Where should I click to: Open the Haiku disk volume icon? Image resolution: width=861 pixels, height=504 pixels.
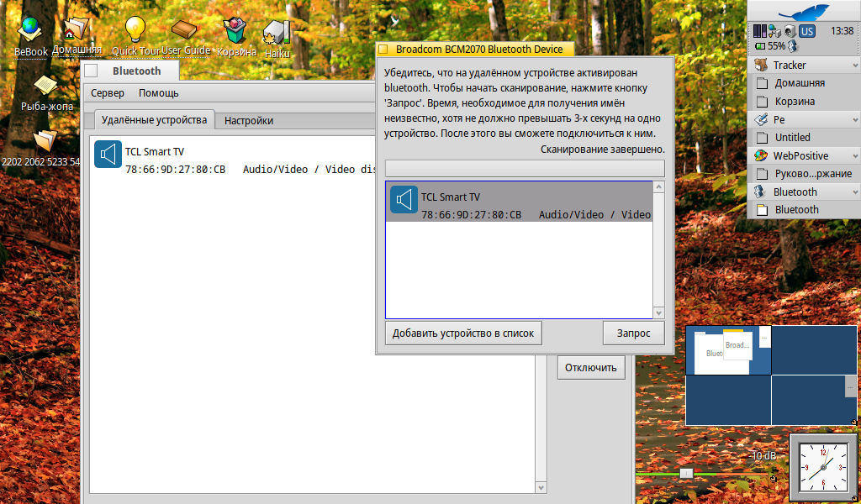pos(277,34)
